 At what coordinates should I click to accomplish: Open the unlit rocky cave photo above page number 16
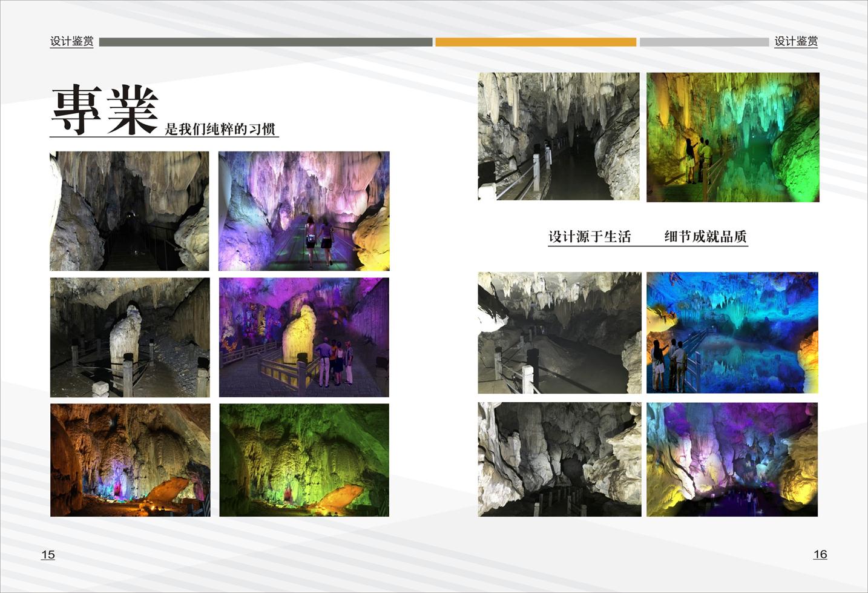[x=559, y=460]
